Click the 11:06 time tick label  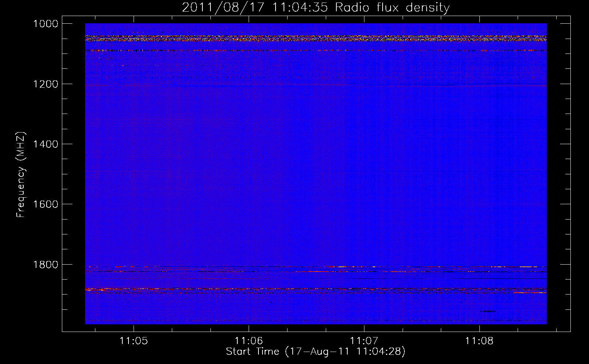point(249,341)
